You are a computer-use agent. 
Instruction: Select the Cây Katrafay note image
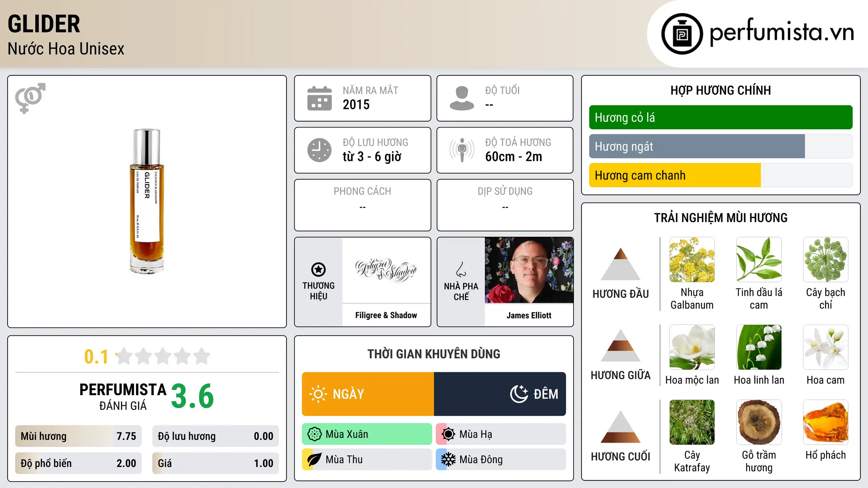(692, 422)
